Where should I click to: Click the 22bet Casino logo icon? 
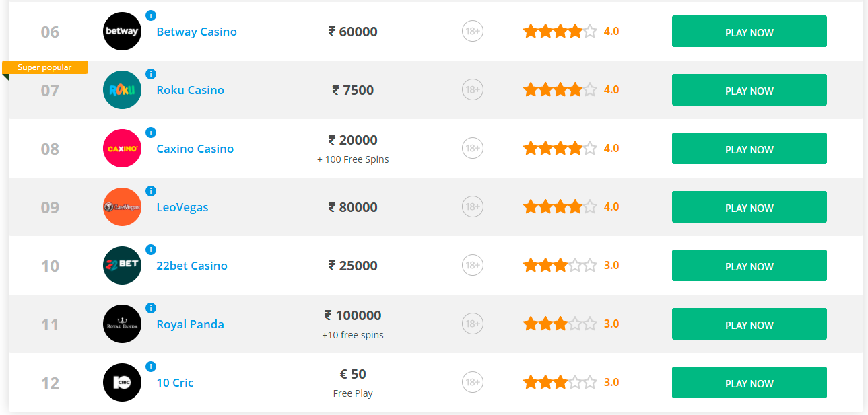(122, 266)
